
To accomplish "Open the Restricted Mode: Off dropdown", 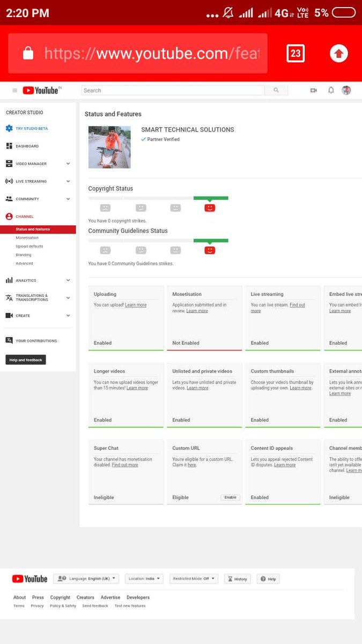I will [x=194, y=579].
